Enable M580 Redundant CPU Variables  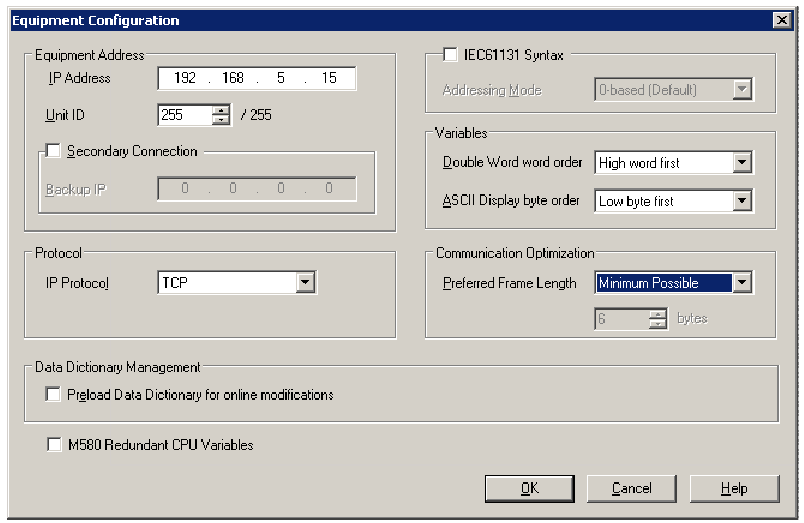pos(54,444)
